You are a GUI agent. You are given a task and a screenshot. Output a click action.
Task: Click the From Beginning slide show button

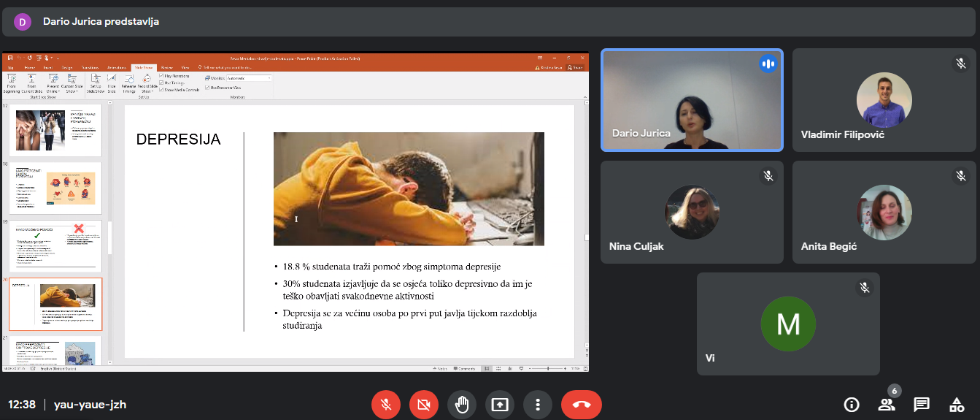point(12,83)
